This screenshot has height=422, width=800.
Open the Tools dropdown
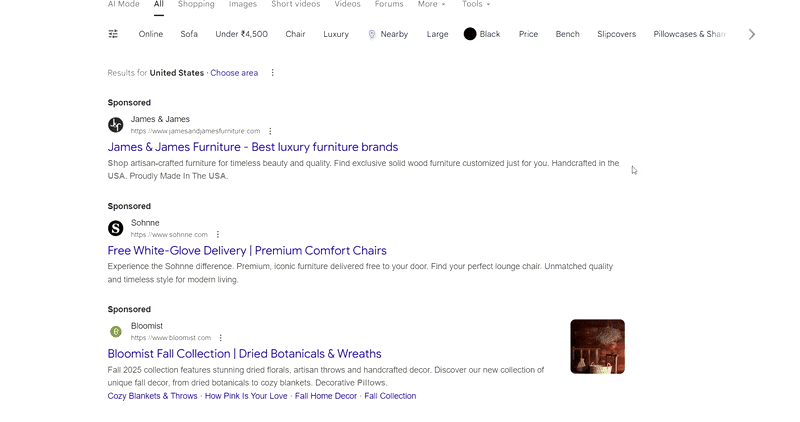476,4
